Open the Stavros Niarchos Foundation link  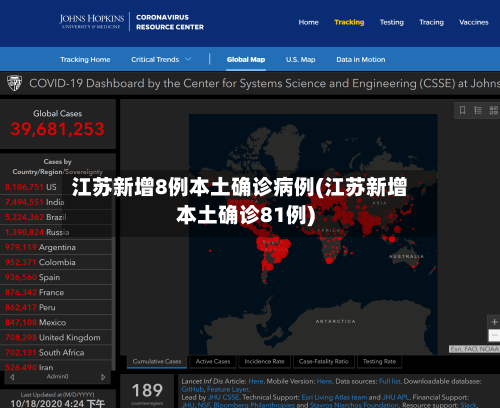[354, 405]
